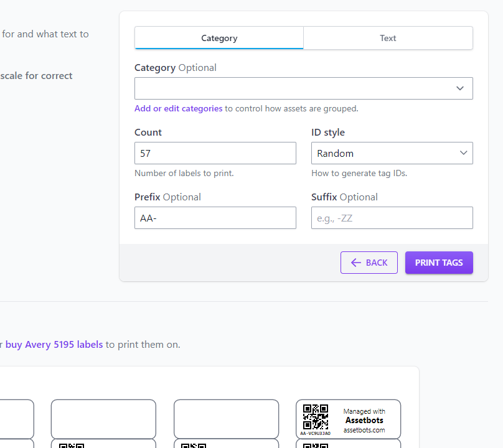Focus the Prefix field containing AA-
The width and height of the screenshot is (503, 448).
coord(215,218)
